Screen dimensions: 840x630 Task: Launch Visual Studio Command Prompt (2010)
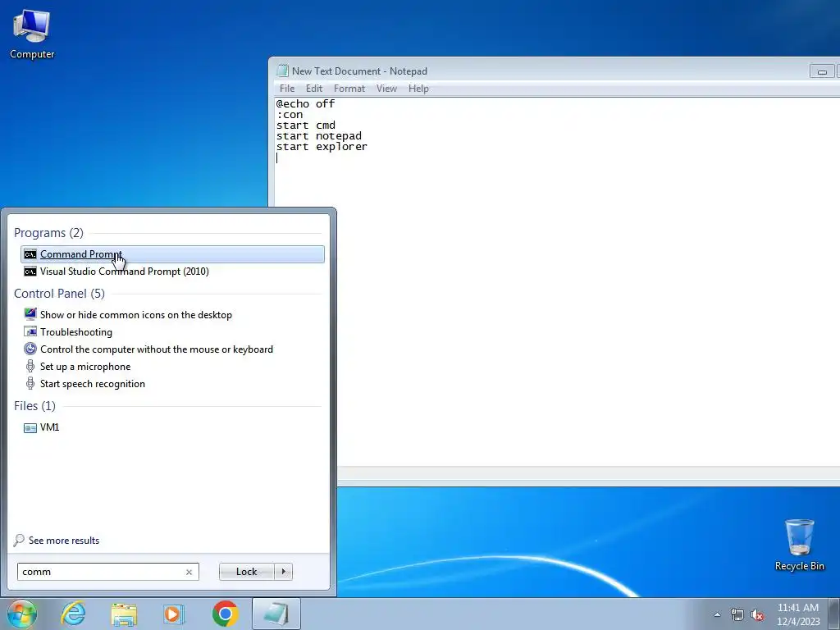click(x=172, y=271)
